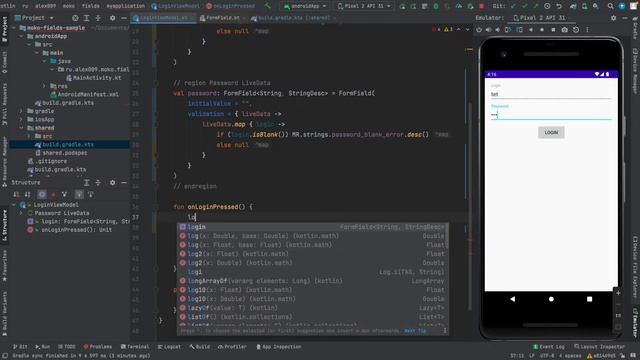Open the Problems tool window tab
This screenshot has height=360, width=640.
pos(98,347)
